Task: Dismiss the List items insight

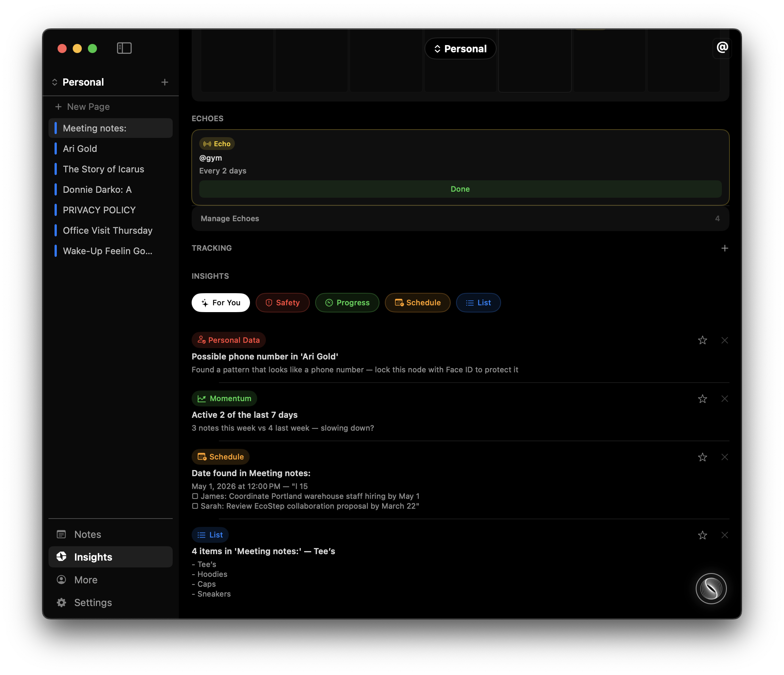Action: 725,535
